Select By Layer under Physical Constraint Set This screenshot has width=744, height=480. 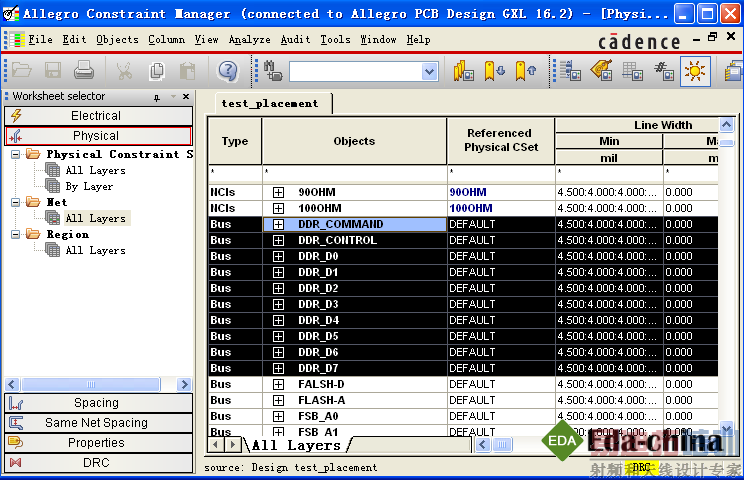click(89, 186)
